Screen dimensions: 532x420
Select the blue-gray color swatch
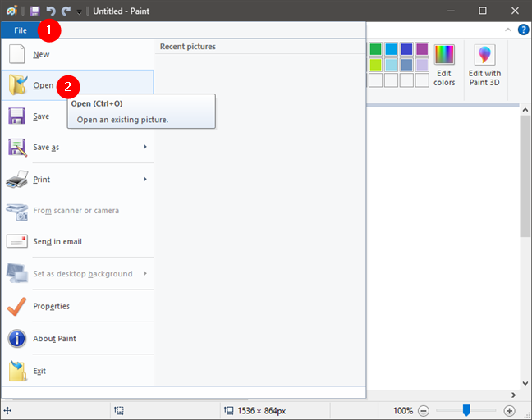pos(406,65)
